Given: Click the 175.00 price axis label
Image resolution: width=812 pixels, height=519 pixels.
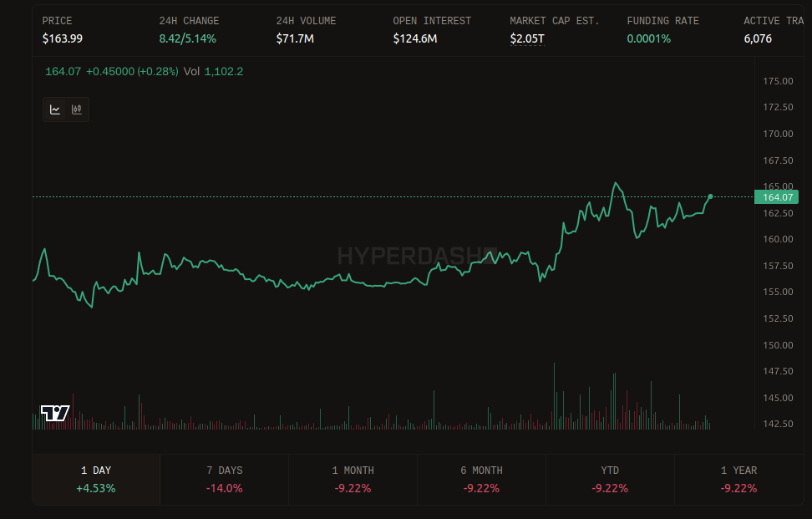Looking at the screenshot, I should pos(778,81).
